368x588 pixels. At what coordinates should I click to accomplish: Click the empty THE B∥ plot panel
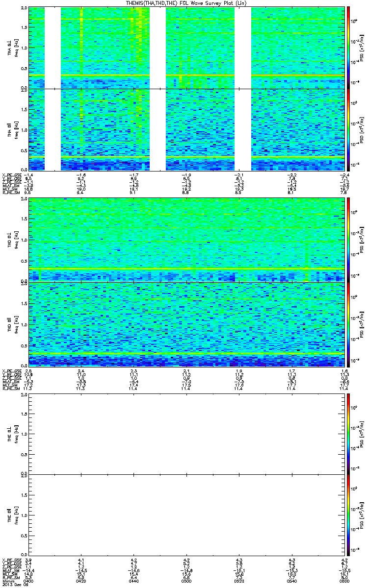click(187, 514)
